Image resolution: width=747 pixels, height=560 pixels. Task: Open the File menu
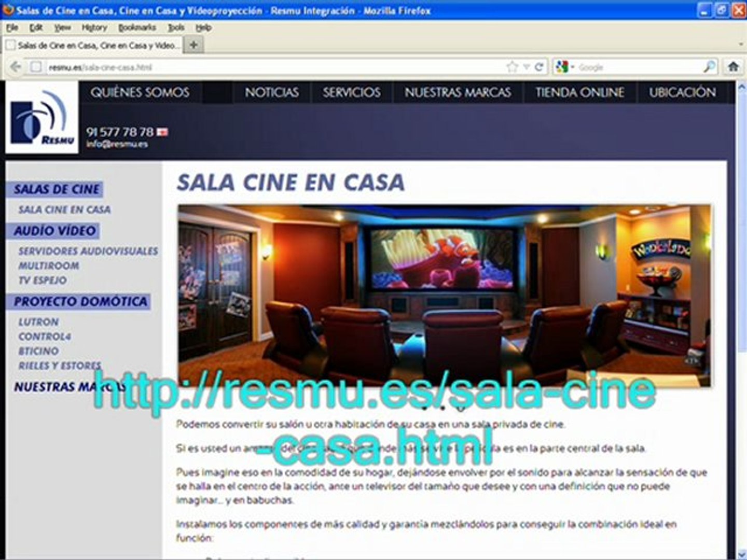(x=12, y=27)
